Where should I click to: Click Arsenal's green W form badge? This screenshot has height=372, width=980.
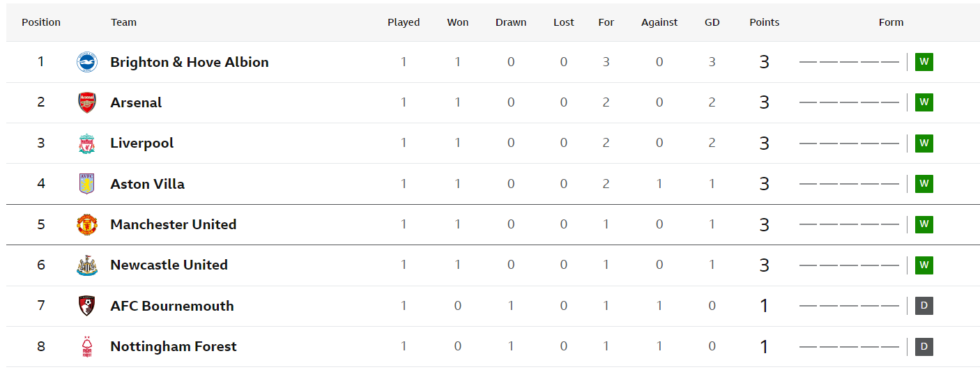(x=924, y=102)
